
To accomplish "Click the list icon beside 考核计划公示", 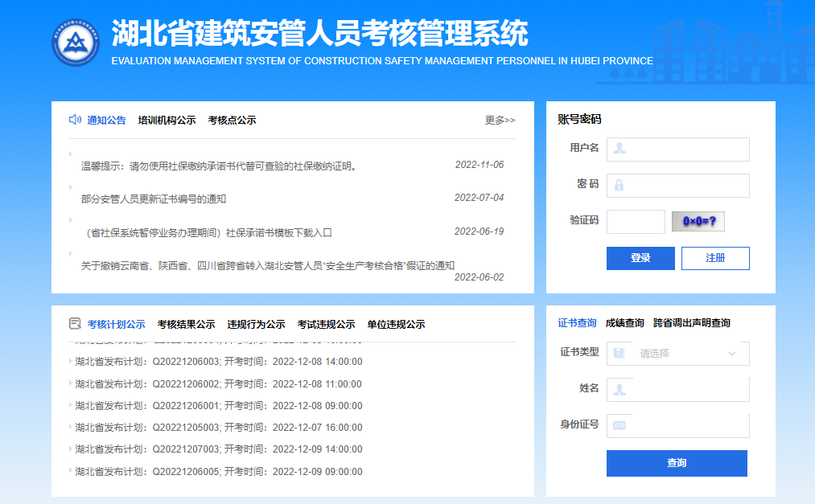I will click(75, 324).
